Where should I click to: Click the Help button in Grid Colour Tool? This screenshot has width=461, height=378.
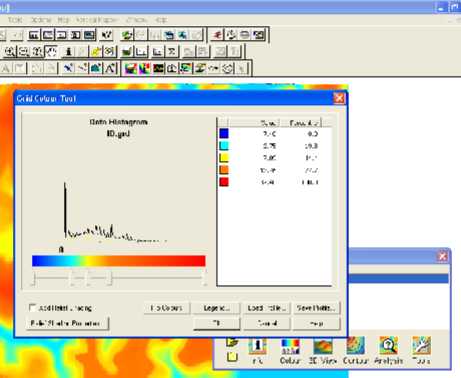[316, 323]
